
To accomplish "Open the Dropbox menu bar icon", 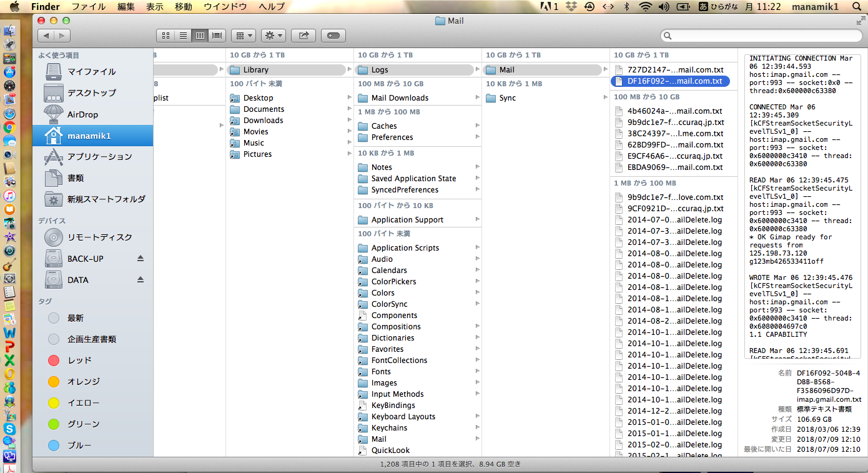I will pos(570,7).
